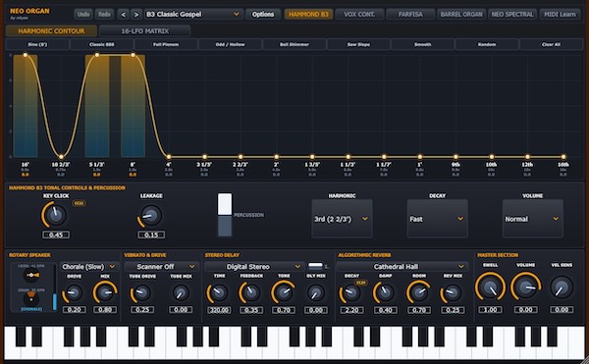
Task: Click the Tube Mix knob
Action: tap(181, 293)
